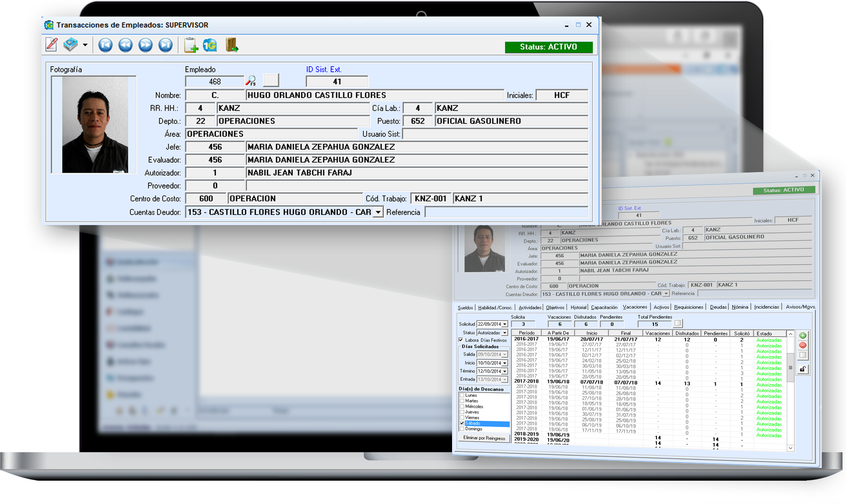This screenshot has width=846, height=504.
Task: Switch to the Habilidad./Conoc. tab
Action: click(x=495, y=308)
